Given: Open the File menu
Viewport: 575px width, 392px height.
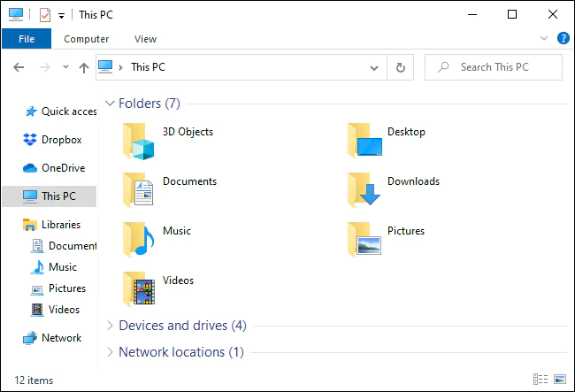Looking at the screenshot, I should click(27, 39).
